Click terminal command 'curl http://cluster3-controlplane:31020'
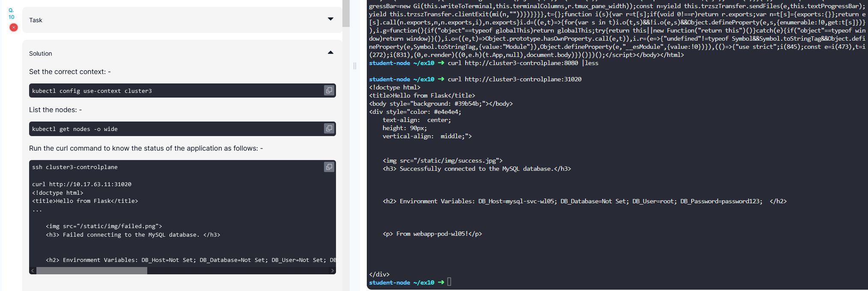 [514, 79]
